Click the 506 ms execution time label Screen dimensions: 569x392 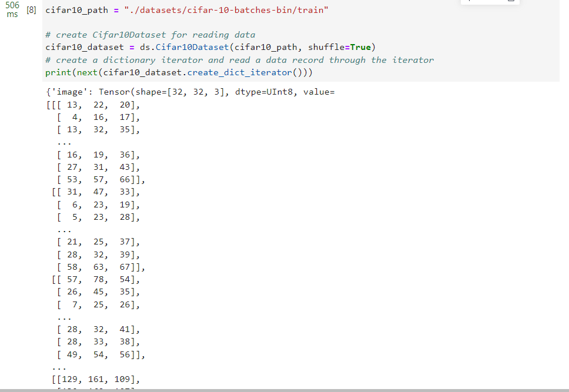(12, 9)
